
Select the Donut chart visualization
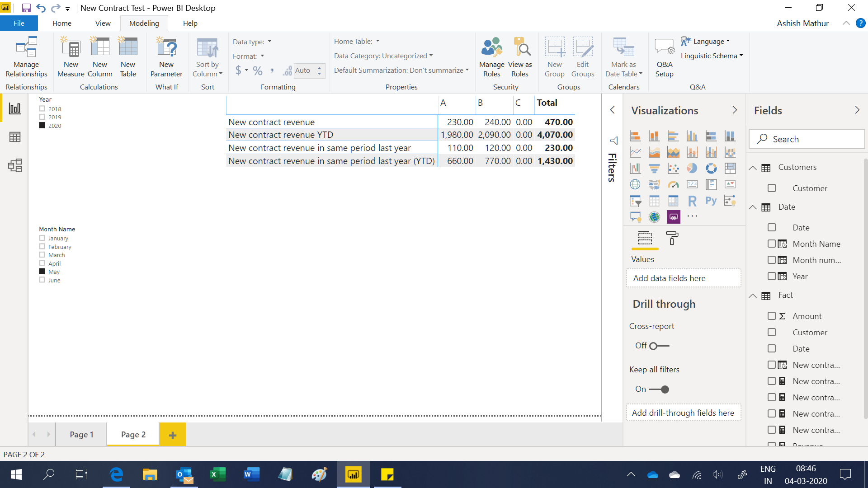(711, 168)
